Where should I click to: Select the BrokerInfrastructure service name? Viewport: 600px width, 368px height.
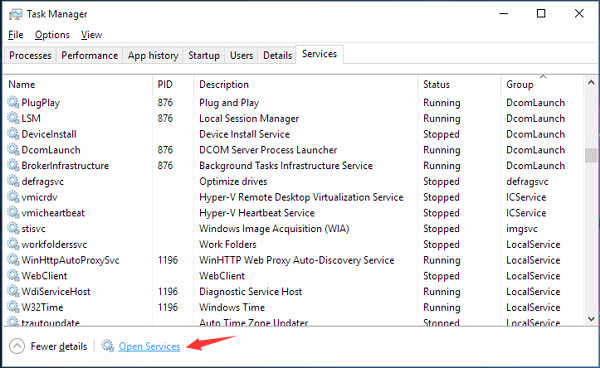(65, 165)
